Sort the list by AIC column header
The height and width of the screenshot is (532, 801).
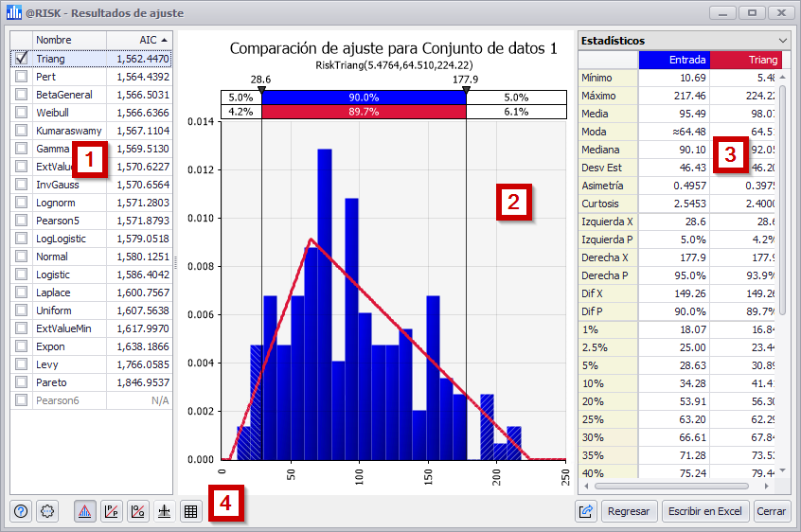click(x=138, y=40)
